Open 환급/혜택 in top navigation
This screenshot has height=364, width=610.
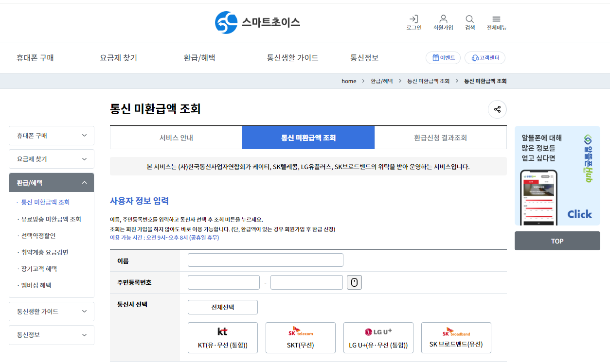point(199,58)
